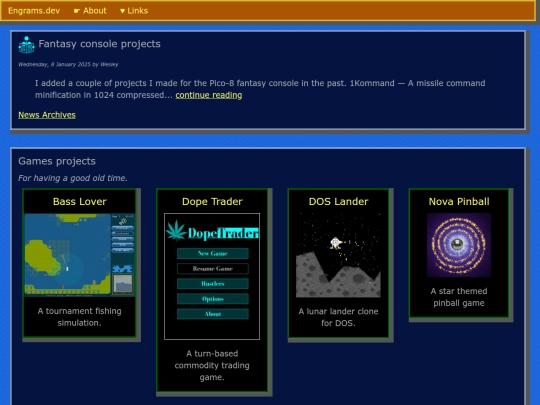The width and height of the screenshot is (540, 405).
Task: Open the Dope Trader game screenshot
Action: pos(212,277)
